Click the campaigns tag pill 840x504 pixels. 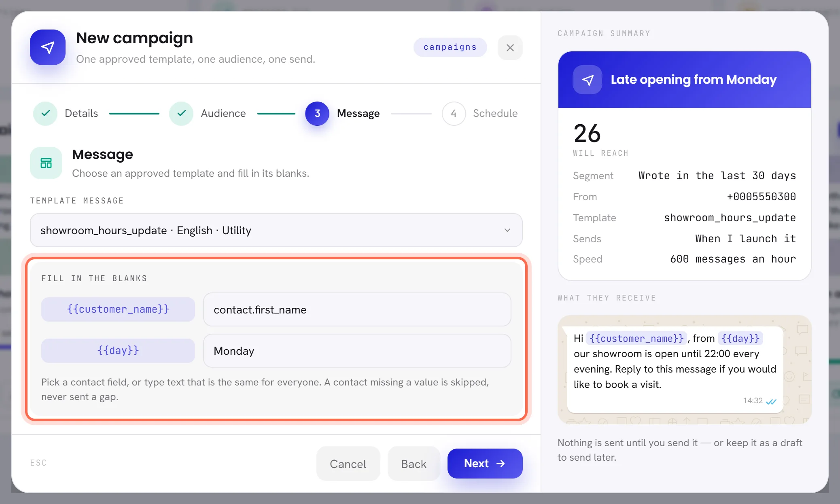[x=450, y=47]
